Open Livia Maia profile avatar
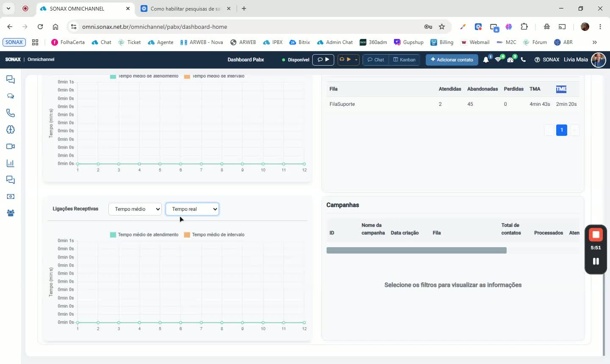 point(598,60)
